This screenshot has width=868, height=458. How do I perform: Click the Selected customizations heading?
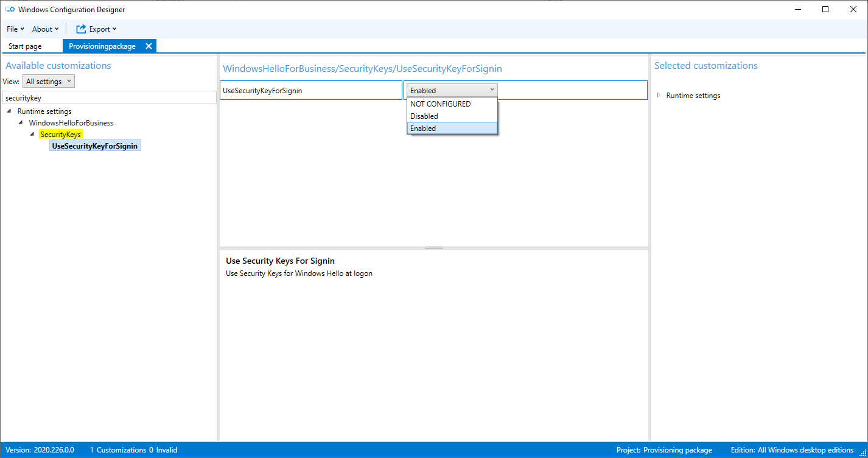coord(706,66)
